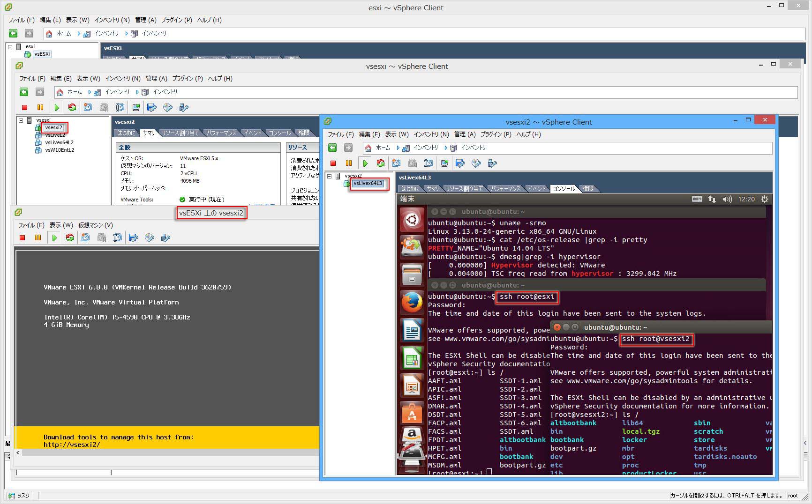Expand first インベントリ breadcrumb arrow in esxi window
Image resolution: width=812 pixels, height=504 pixels.
tap(79, 33)
